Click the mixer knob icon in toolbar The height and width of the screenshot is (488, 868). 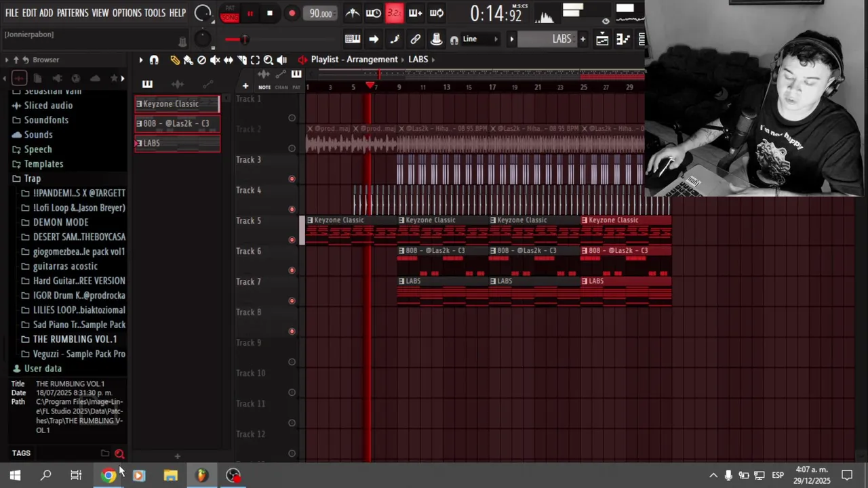tap(436, 39)
